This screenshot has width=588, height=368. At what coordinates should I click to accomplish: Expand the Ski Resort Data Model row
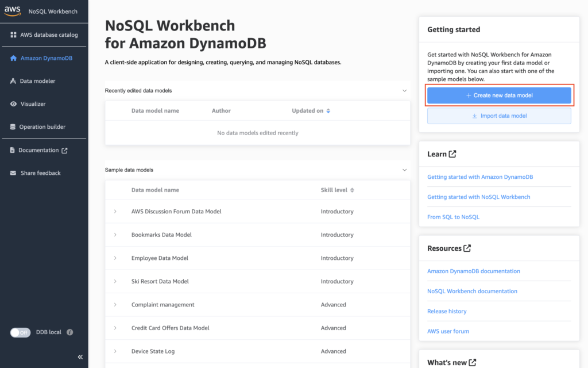pyautogui.click(x=116, y=281)
